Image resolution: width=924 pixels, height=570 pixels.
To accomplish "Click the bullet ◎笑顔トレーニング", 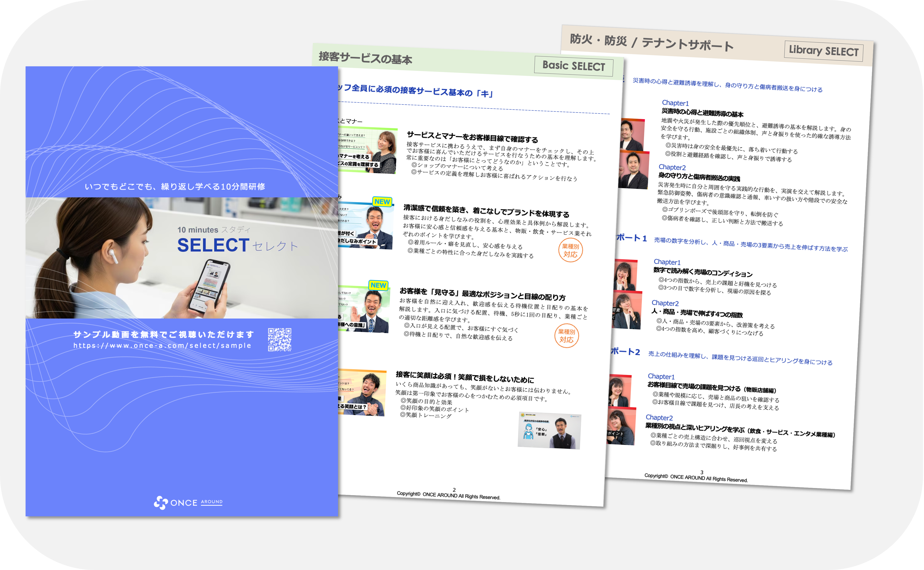I will point(425,415).
